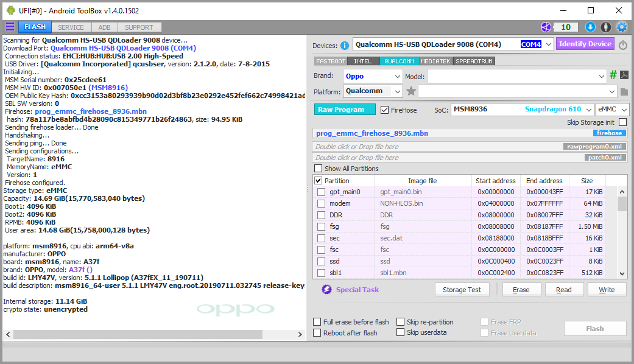Open the settings gear icon
Viewport: 634px width, 364px height.
tap(621, 27)
